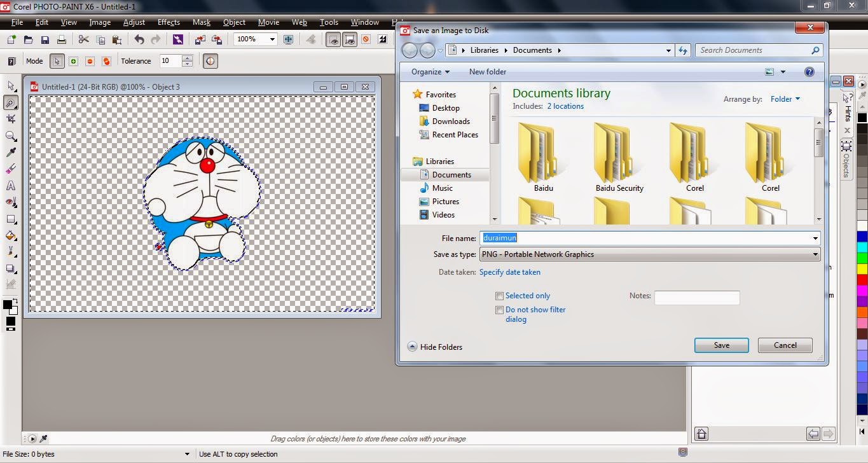Open the Mask menu
The image size is (868, 463).
[x=202, y=22]
